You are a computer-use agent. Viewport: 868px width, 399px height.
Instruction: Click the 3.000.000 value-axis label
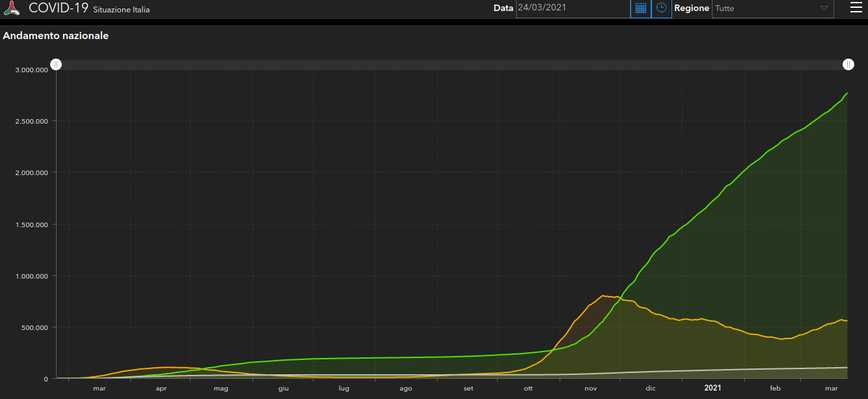pyautogui.click(x=33, y=70)
